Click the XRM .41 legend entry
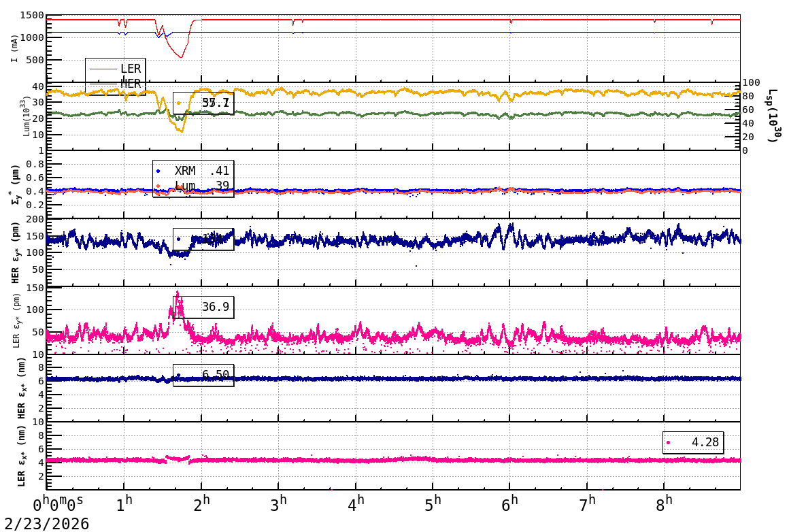This screenshot has height=532, width=789. pos(193,171)
